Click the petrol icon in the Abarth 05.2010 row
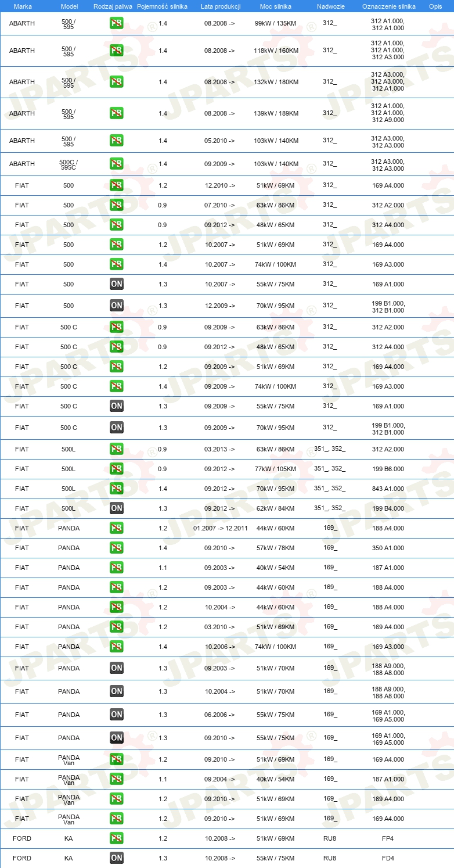Image resolution: width=454 pixels, height=868 pixels. pos(117,141)
